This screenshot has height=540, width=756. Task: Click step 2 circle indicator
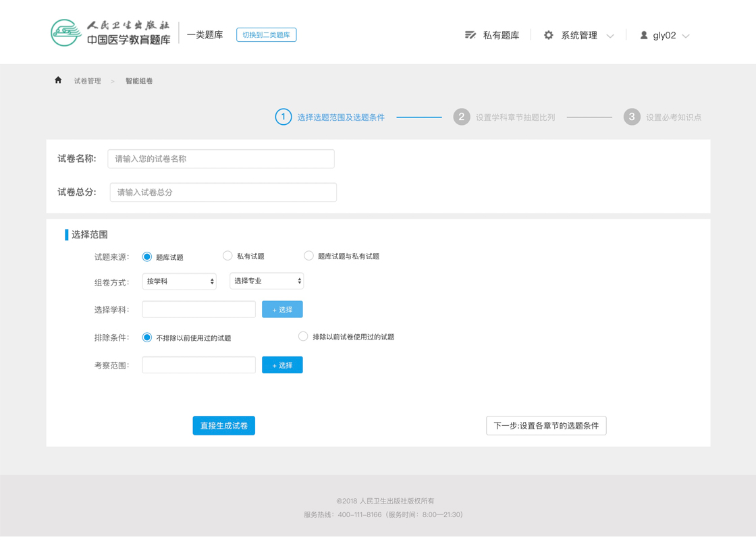click(x=461, y=117)
